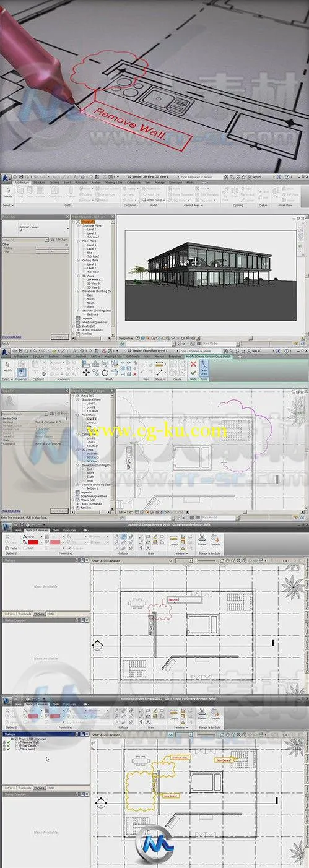Switch to List View tab in Preliminary window
Viewport: 309px width, 868px height.
pyautogui.click(x=9, y=614)
